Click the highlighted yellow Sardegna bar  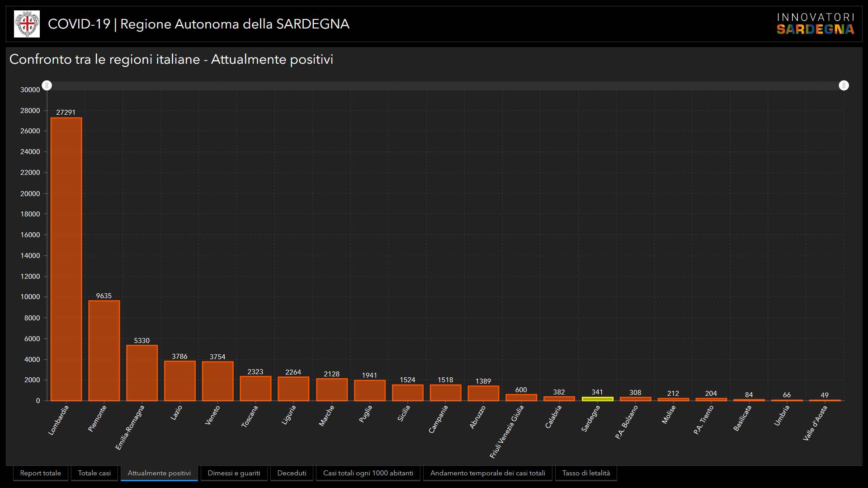pyautogui.click(x=597, y=399)
